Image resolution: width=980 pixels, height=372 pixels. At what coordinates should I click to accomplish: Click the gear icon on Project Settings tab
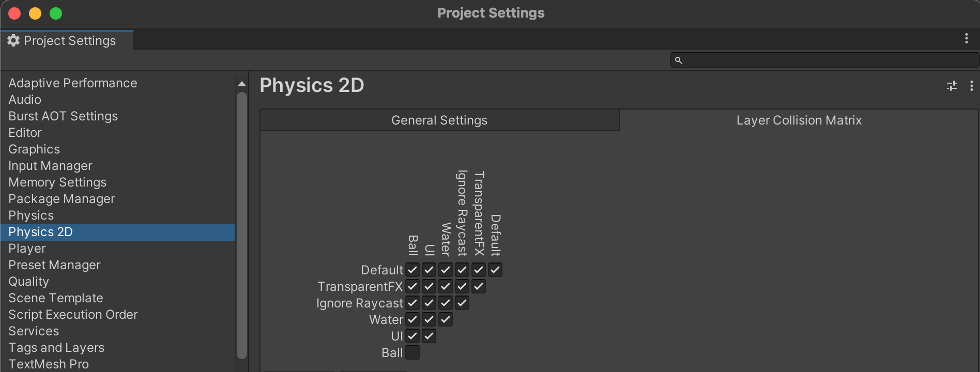click(13, 40)
